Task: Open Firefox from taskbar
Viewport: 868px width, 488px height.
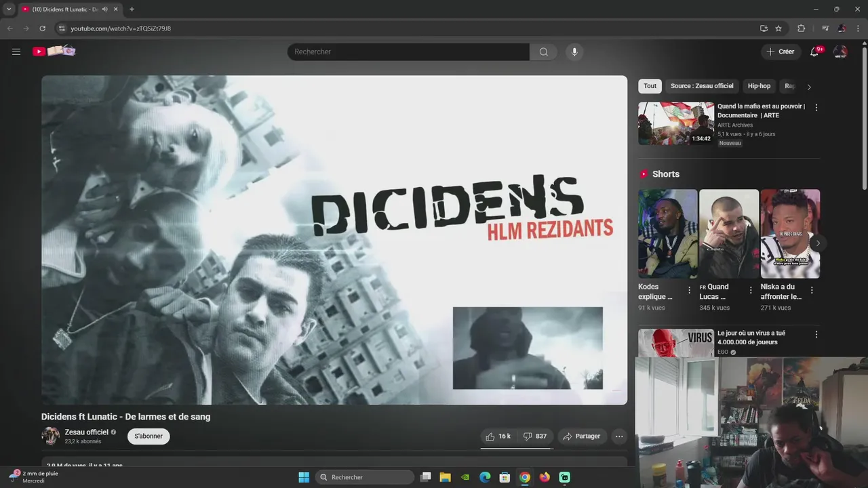Action: tap(545, 477)
